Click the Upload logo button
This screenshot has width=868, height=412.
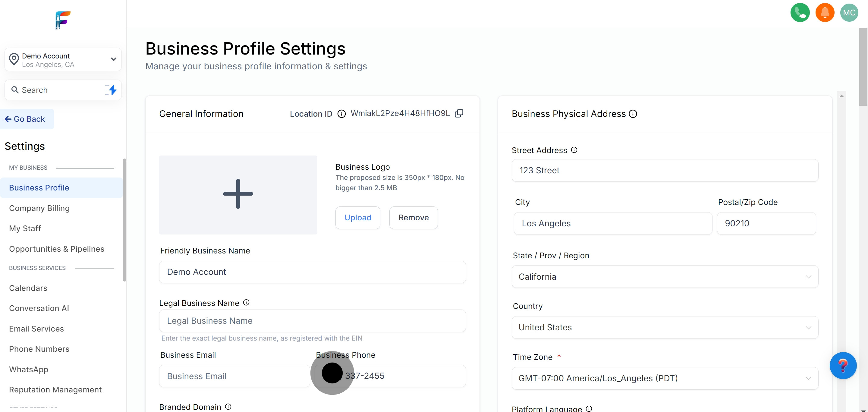(357, 218)
